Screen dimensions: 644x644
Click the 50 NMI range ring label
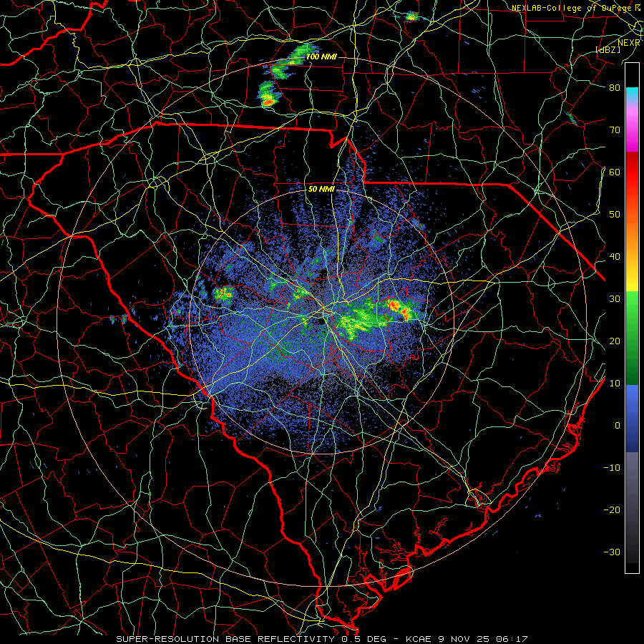[x=321, y=189]
